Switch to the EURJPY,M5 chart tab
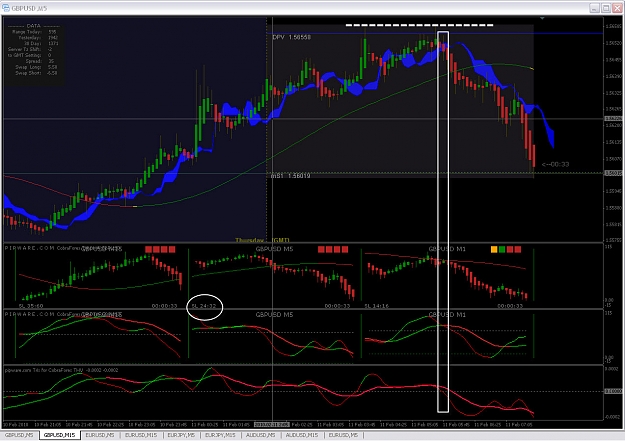 181,435
